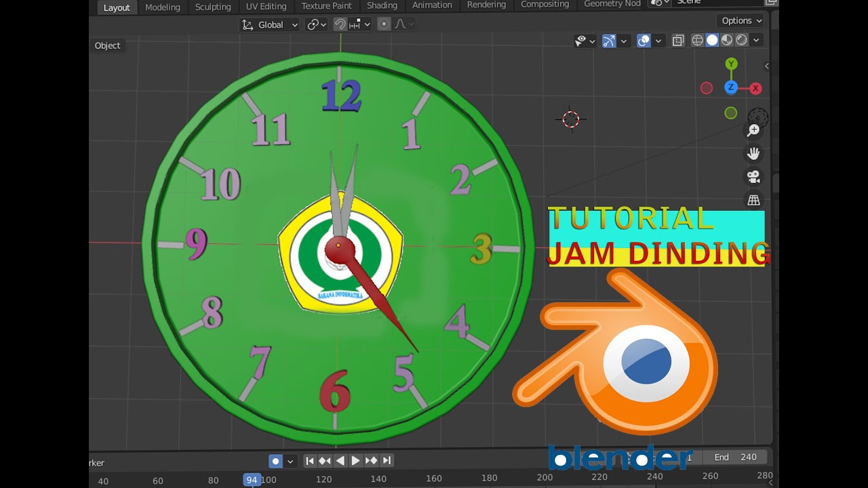Play the animation in reverse
Screen dimensions: 868x488
[x=340, y=461]
